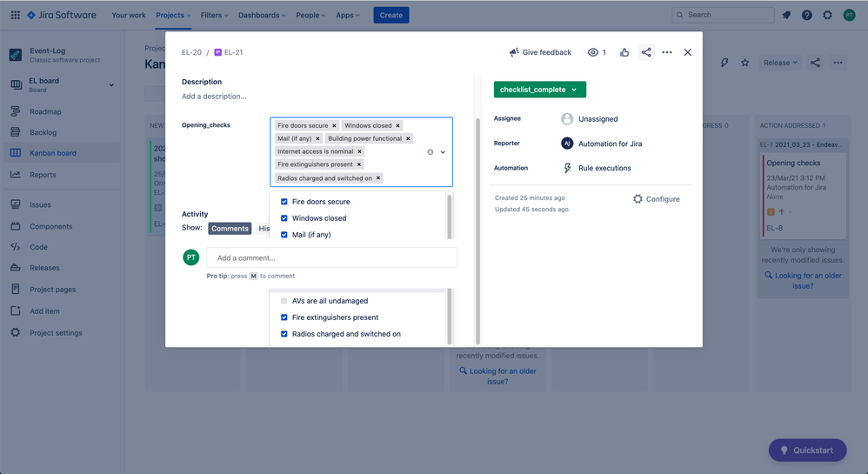Remove the Radios charged and switched on tag
The width and height of the screenshot is (868, 474).
tap(378, 177)
